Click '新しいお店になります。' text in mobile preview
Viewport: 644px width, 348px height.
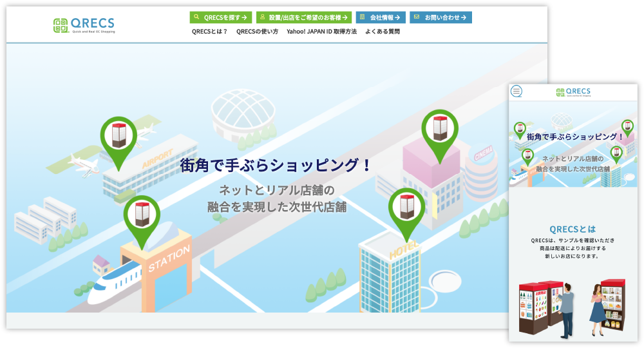point(572,256)
